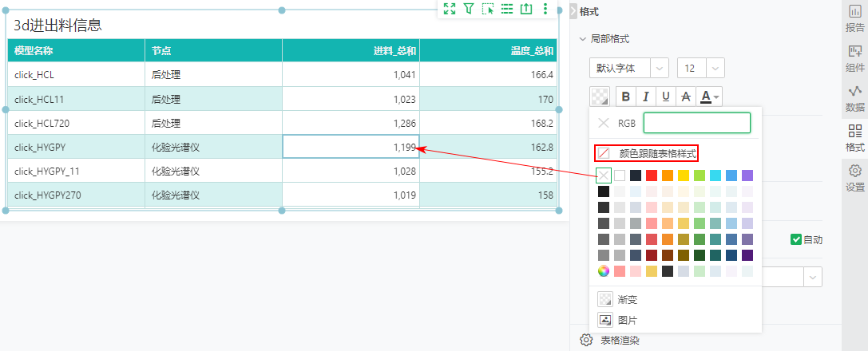Open the filter funnel icon on table toolbar
The width and height of the screenshot is (868, 351).
(469, 8)
